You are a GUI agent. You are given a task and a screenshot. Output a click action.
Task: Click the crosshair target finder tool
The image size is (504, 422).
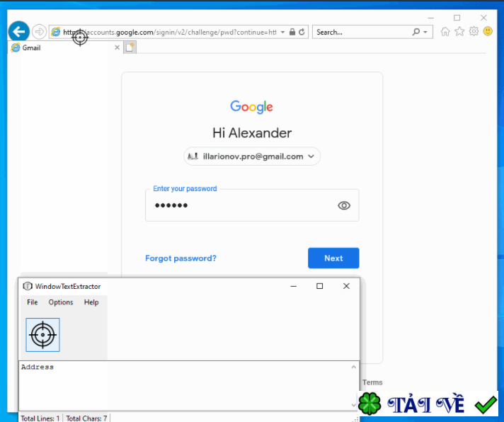[42, 335]
